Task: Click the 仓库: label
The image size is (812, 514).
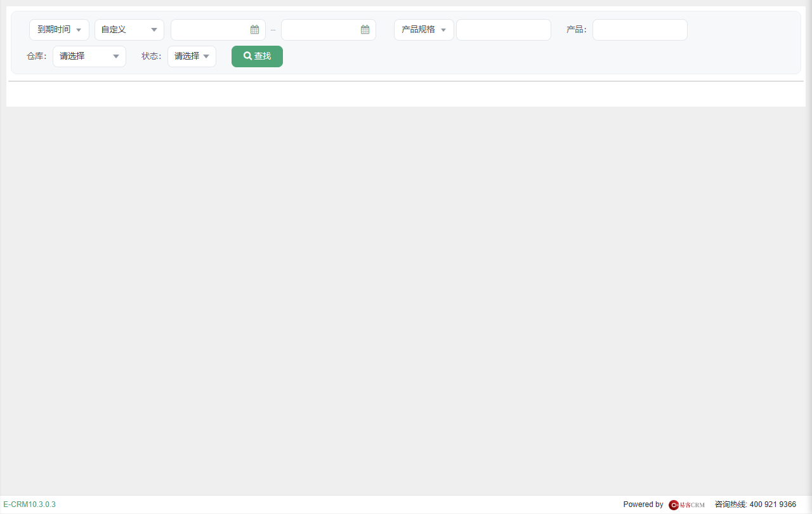Action: 37,56
